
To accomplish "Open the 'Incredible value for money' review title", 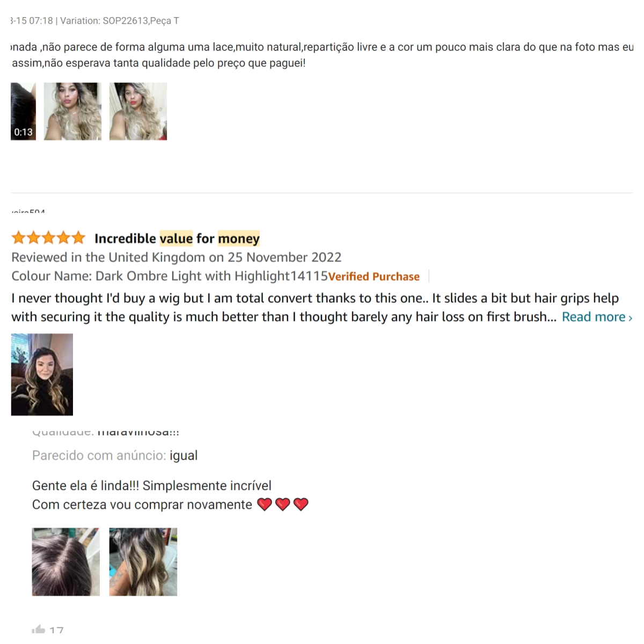I will [177, 238].
